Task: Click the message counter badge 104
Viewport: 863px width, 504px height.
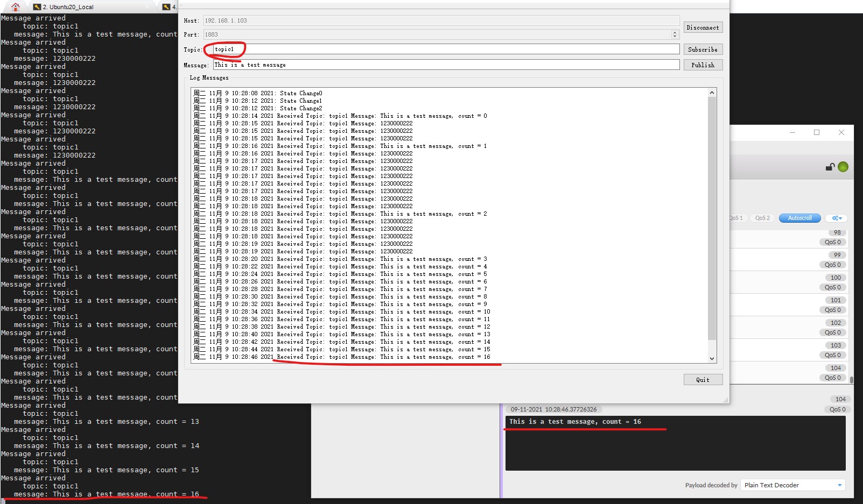Action: pyautogui.click(x=835, y=368)
